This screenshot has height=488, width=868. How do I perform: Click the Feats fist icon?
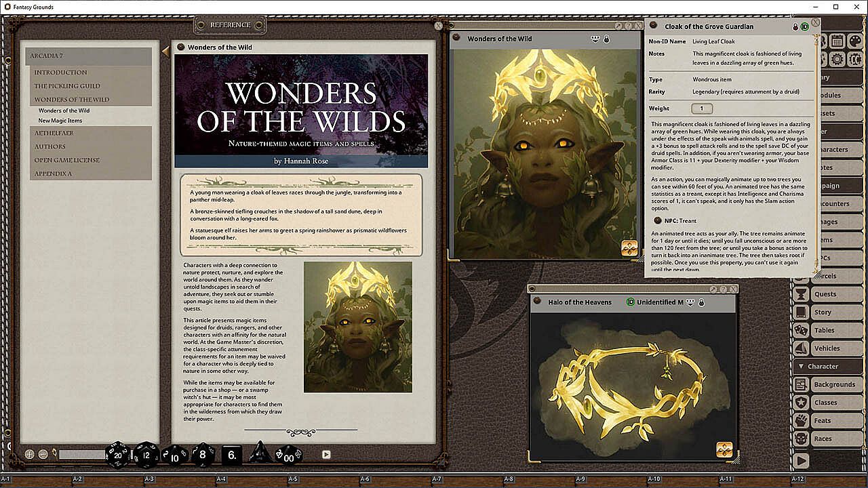[x=801, y=421]
